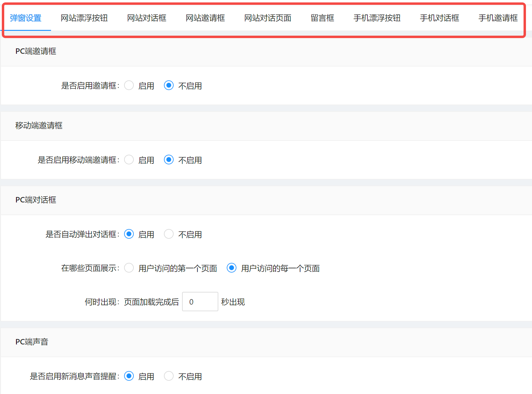Disable auto popup dialog (选择不启用)
Screen dimensions: 532x394
[x=169, y=234]
